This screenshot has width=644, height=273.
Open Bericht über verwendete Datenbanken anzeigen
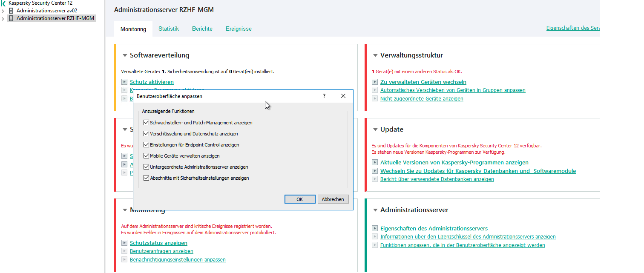pyautogui.click(x=437, y=179)
